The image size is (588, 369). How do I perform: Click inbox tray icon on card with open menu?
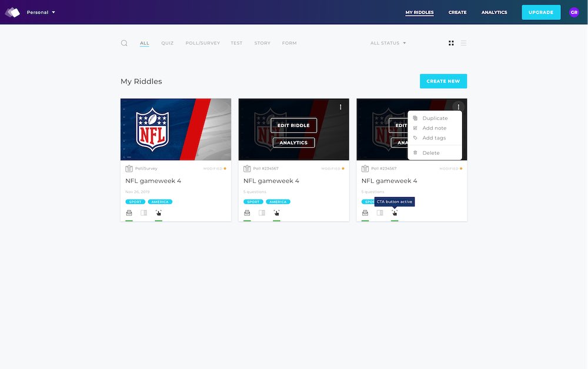[365, 213]
